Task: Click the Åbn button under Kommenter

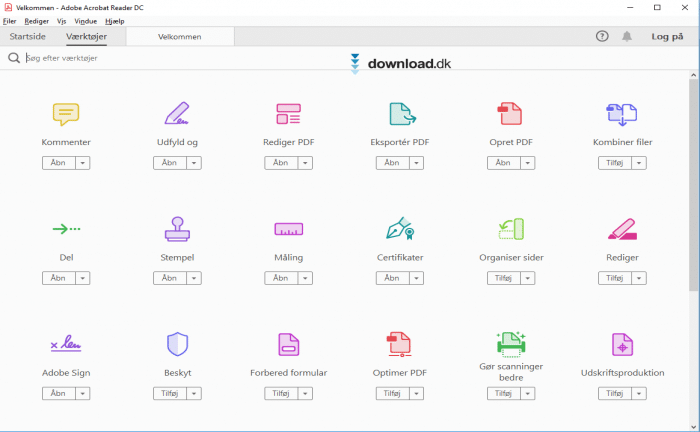Action: click(x=58, y=163)
